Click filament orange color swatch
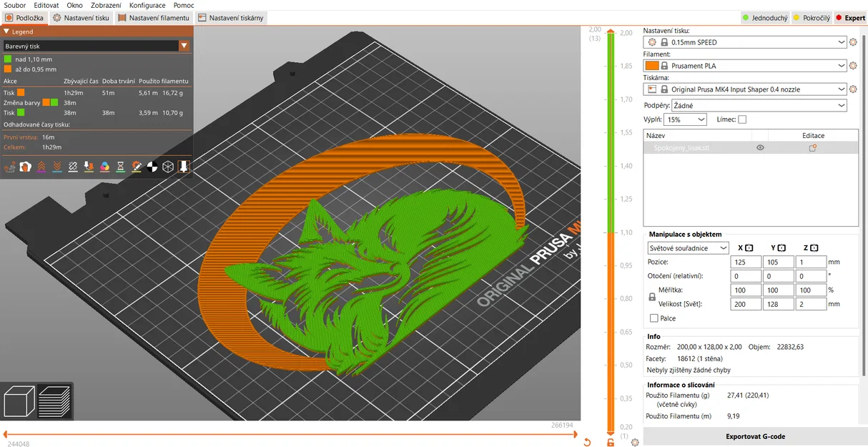The height and width of the screenshot is (447, 868). 651,66
